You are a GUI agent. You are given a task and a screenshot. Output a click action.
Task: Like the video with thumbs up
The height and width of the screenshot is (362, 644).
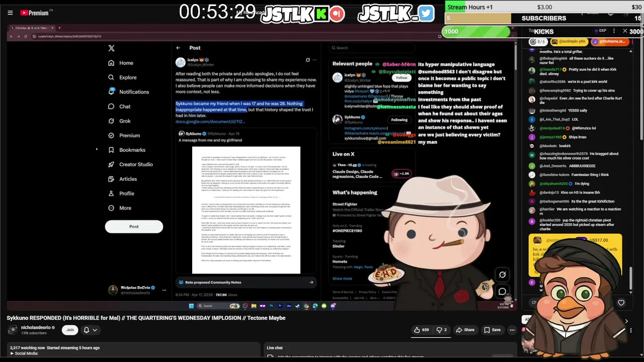422,330
